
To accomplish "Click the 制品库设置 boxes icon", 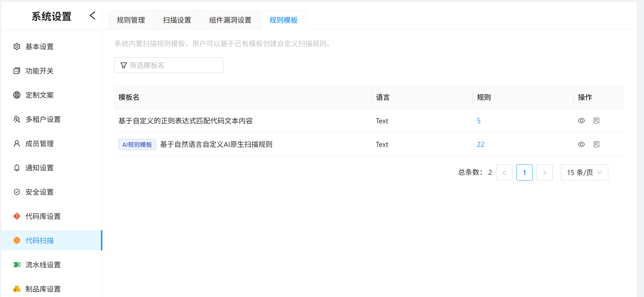I will [17, 289].
